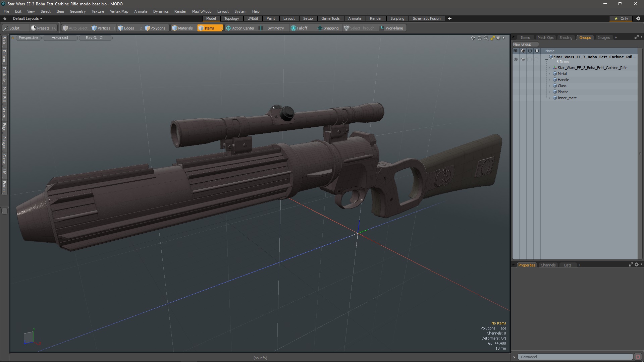
Task: Click the Command input field
Action: click(575, 357)
